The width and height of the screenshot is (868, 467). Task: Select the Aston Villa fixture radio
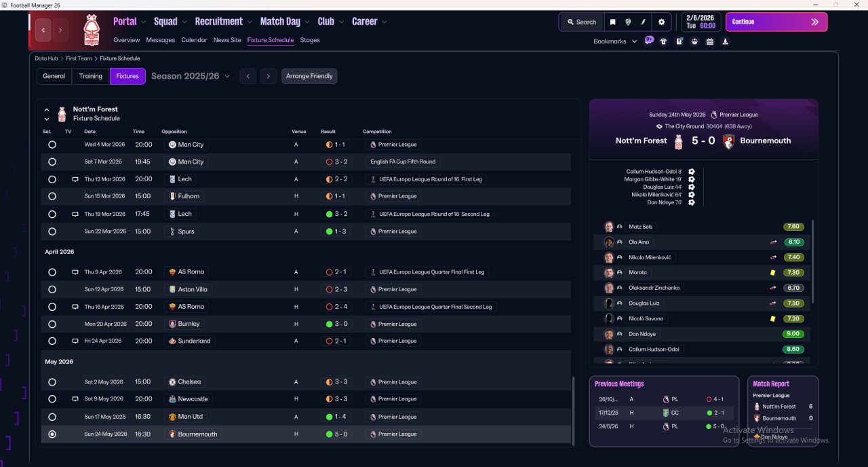click(52, 290)
